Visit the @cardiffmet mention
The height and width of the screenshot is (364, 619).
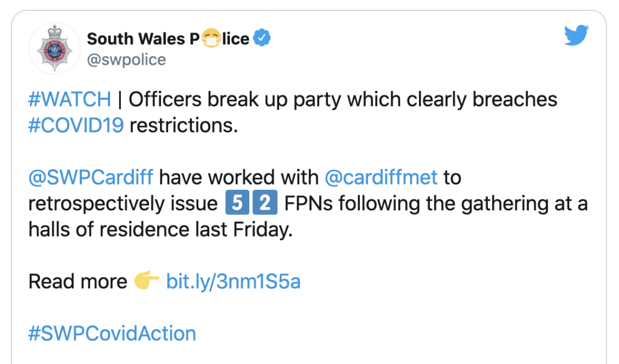381,177
